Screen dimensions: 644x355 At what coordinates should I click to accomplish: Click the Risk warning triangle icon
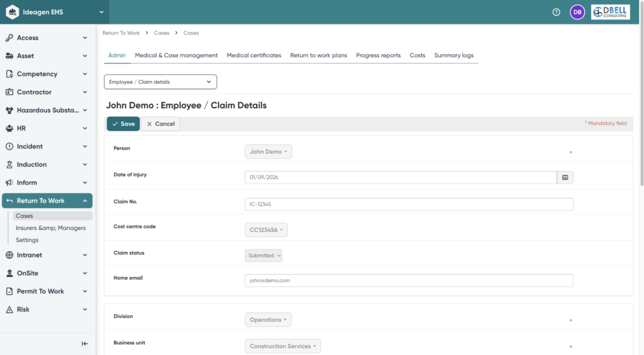9,309
